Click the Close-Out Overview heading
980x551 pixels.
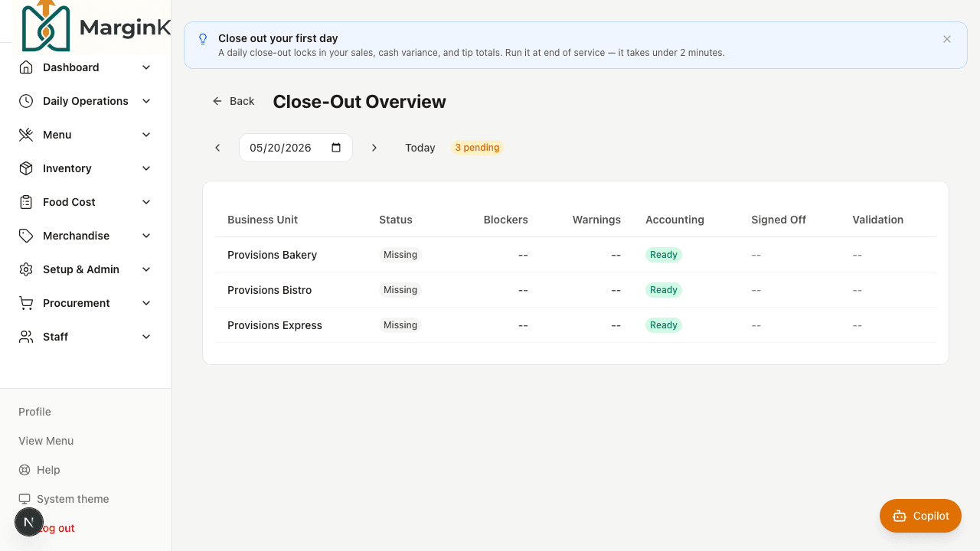click(359, 102)
